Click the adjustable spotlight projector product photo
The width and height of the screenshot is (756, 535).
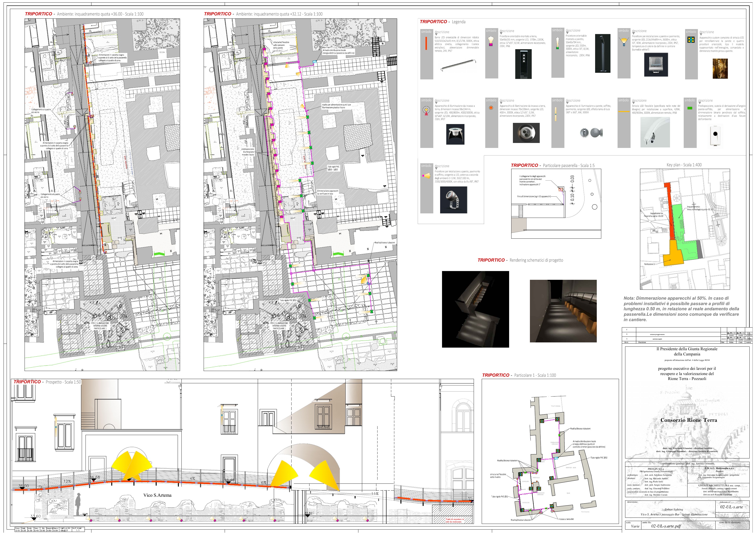(x=453, y=200)
